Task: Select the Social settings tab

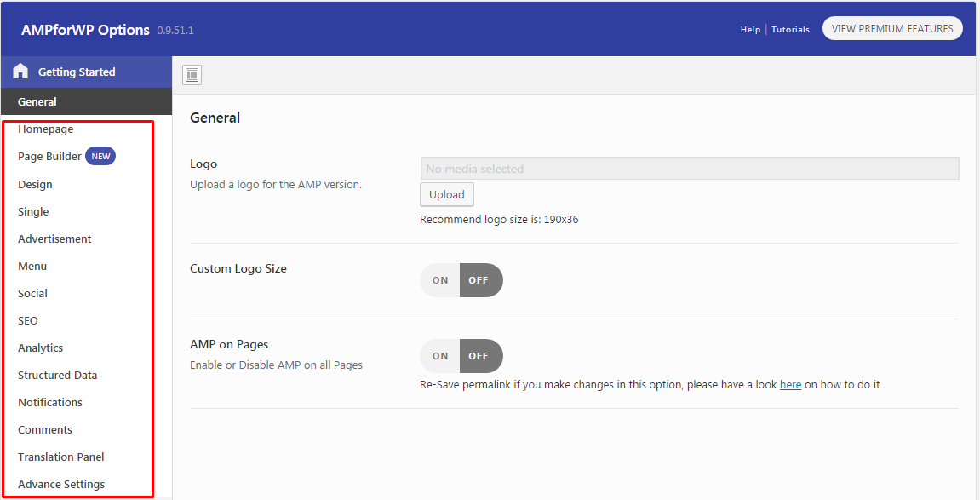Action: (33, 294)
